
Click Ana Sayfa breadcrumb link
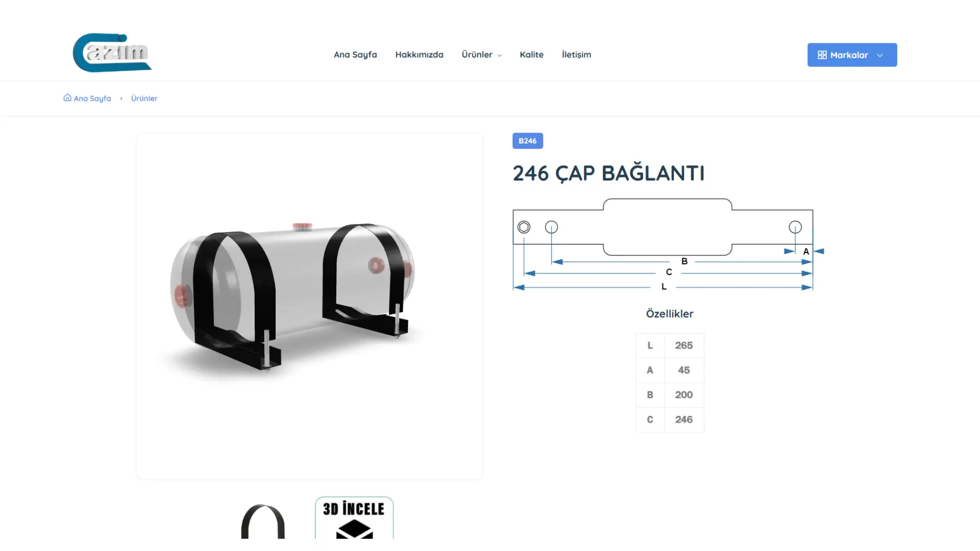point(92,98)
